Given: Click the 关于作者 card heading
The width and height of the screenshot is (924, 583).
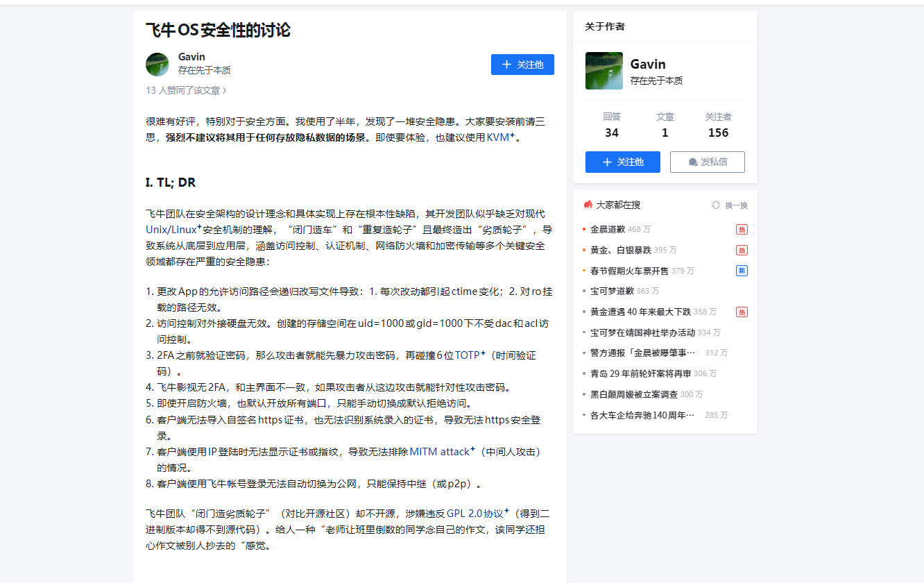Looking at the screenshot, I should pos(605,26).
